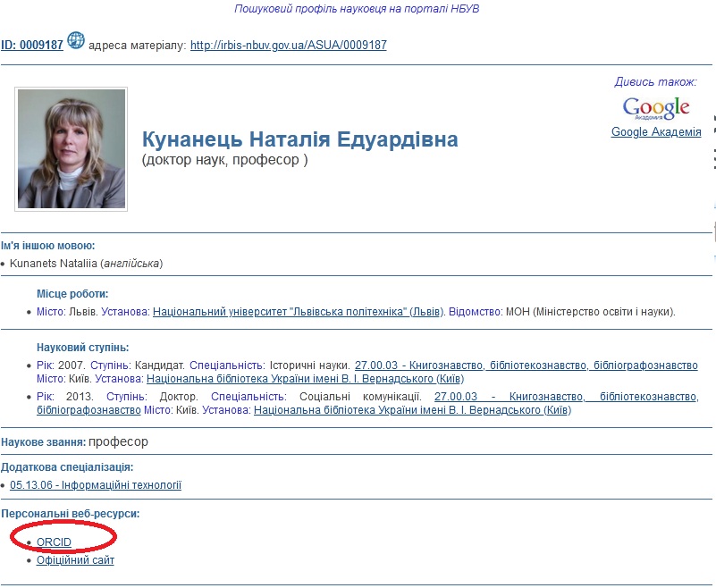Screen dimensions: 716x588
Task: Follow the Google Академія text link
Action: 656,132
